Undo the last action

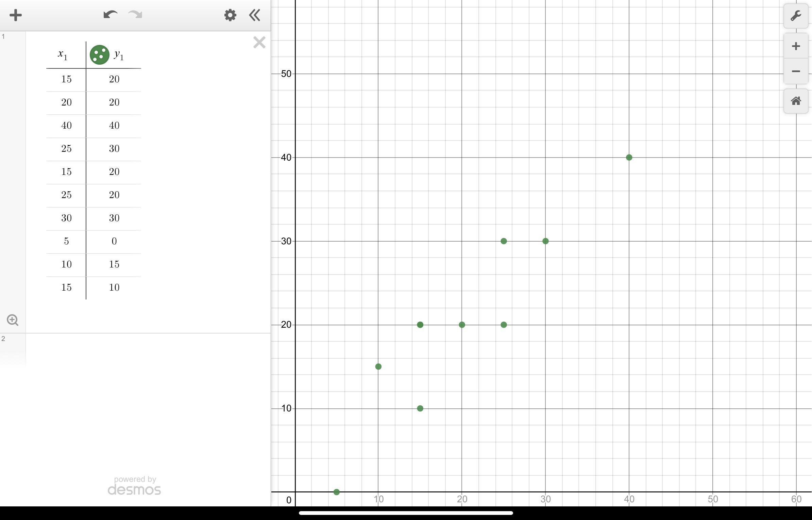click(110, 15)
